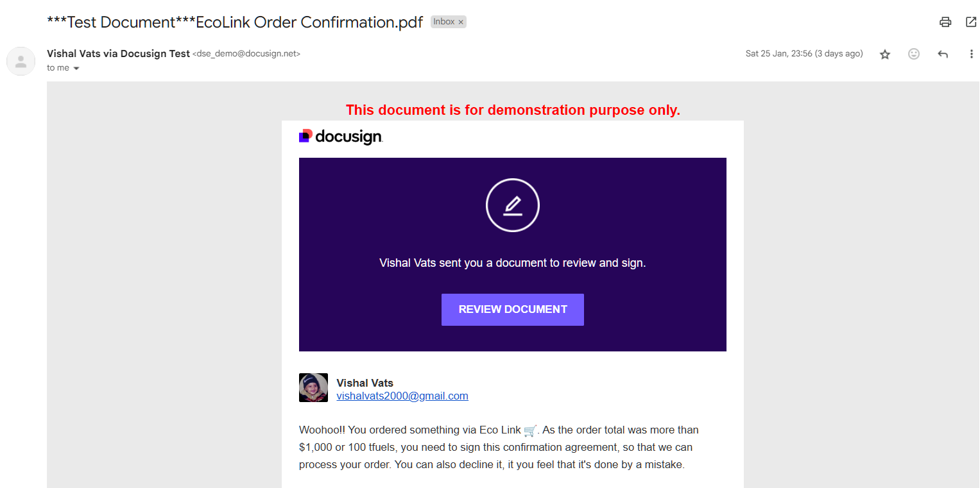
Task: Click Vishal Vats' profile photo thumbnail
Action: [x=313, y=388]
